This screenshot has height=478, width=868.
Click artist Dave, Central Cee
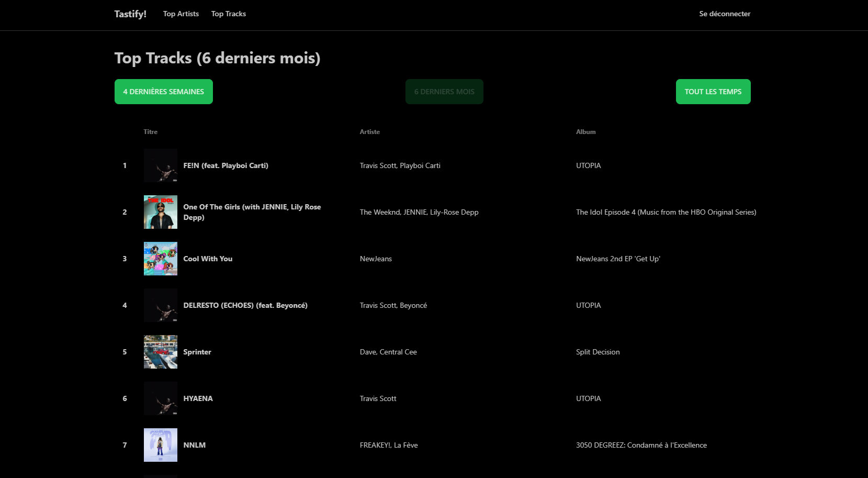pos(388,352)
